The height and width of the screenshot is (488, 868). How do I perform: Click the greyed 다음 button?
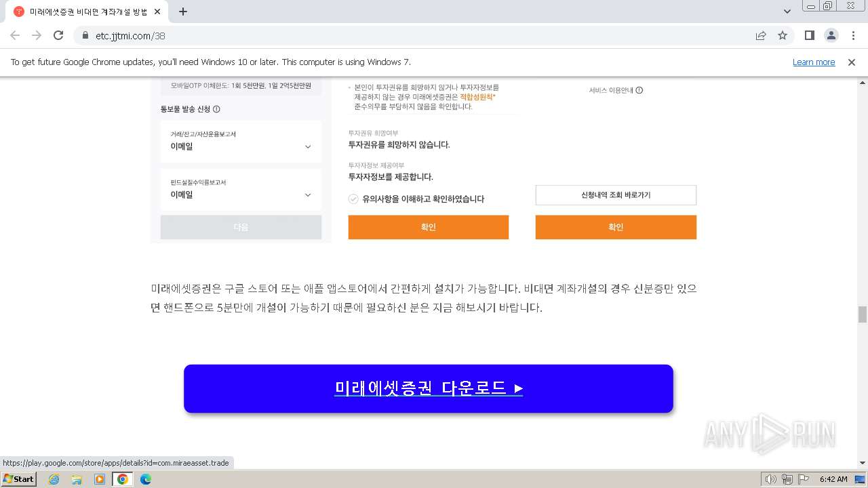coord(241,227)
